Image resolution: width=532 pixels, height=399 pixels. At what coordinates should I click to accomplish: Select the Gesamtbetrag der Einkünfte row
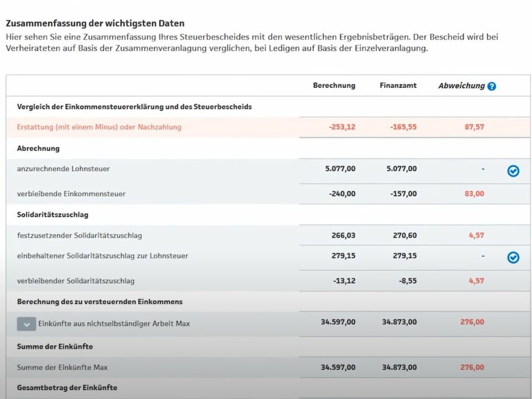pos(66,387)
